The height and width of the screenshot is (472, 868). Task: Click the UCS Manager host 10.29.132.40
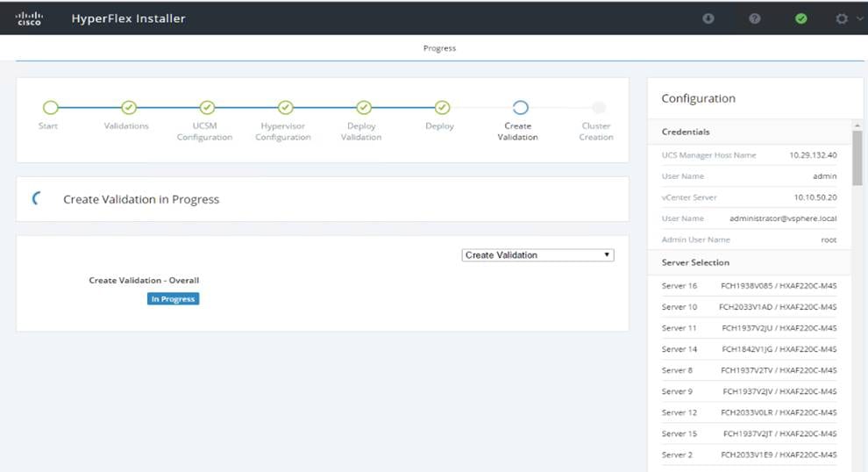(813, 155)
